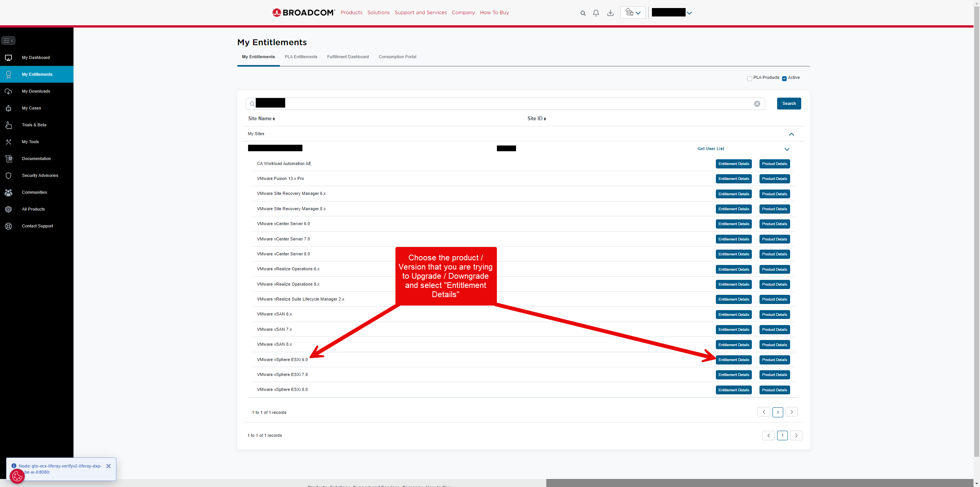Image resolution: width=980 pixels, height=487 pixels.
Task: Click the header search magnifier icon
Action: click(583, 13)
